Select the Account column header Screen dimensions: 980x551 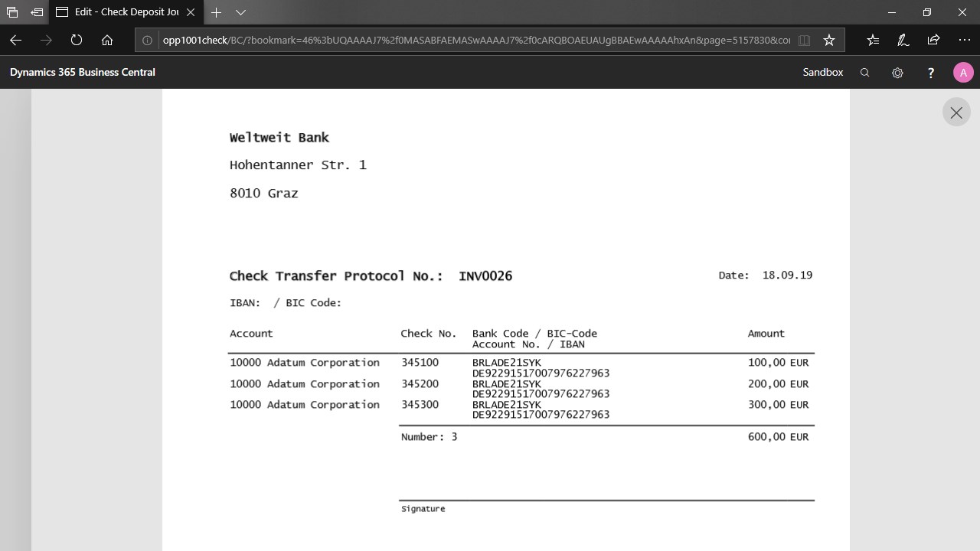(251, 334)
